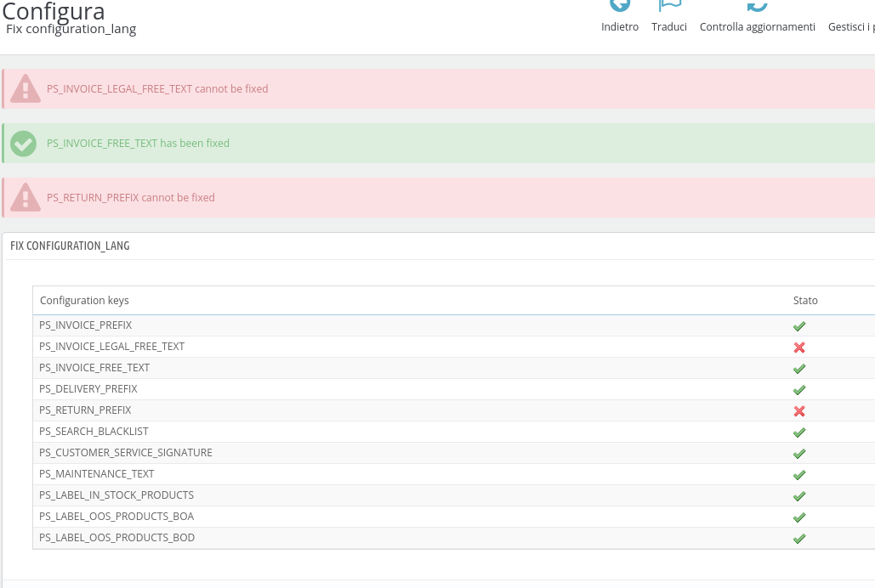The height and width of the screenshot is (588, 875).
Task: Click green check for PS_DELIVERY_PREFIX row
Action: (799, 389)
